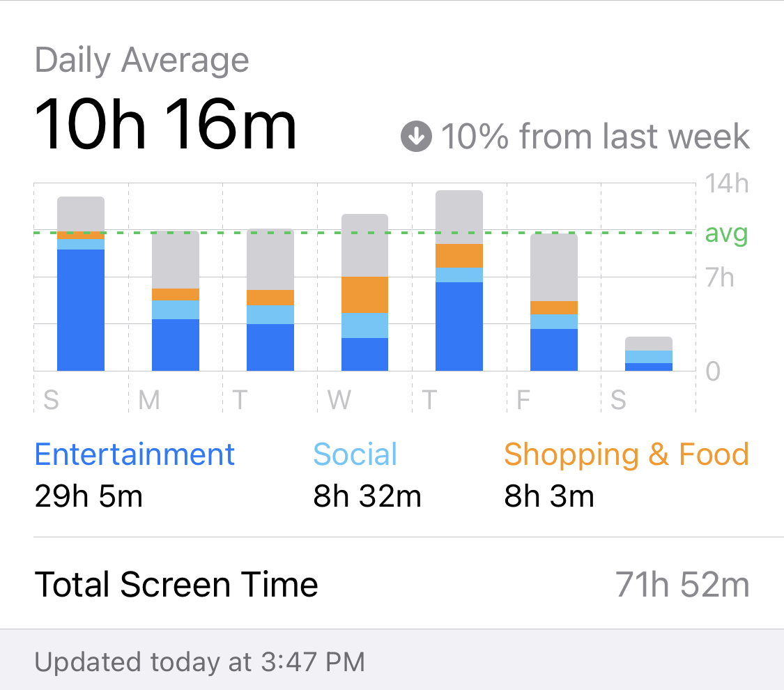784x690 pixels.
Task: Click the 71h 52m total value
Action: [x=682, y=585]
